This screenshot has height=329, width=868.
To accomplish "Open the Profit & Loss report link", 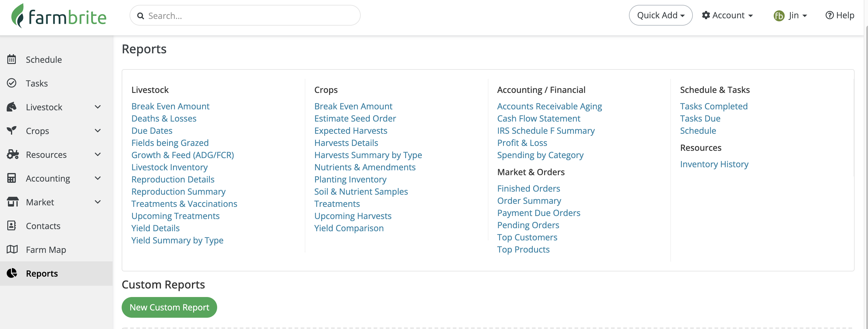I will click(x=522, y=143).
